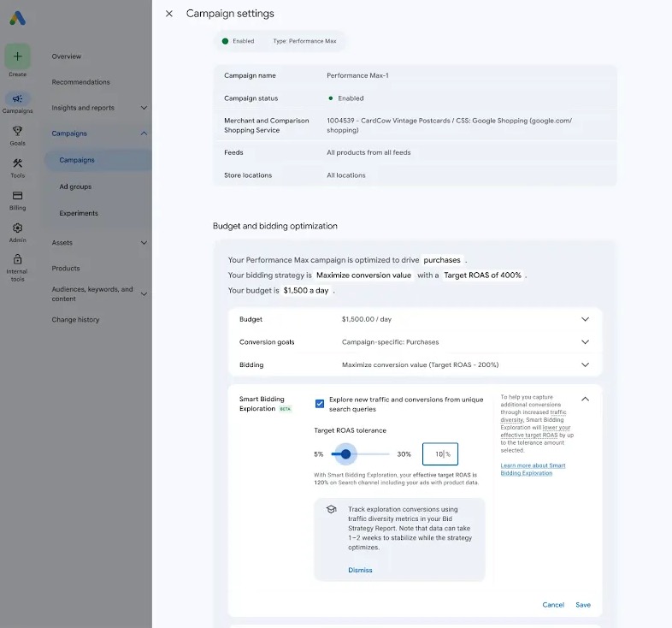Viewport: 672px width, 628px height.
Task: Open the Goals trophy icon
Action: pyautogui.click(x=18, y=130)
